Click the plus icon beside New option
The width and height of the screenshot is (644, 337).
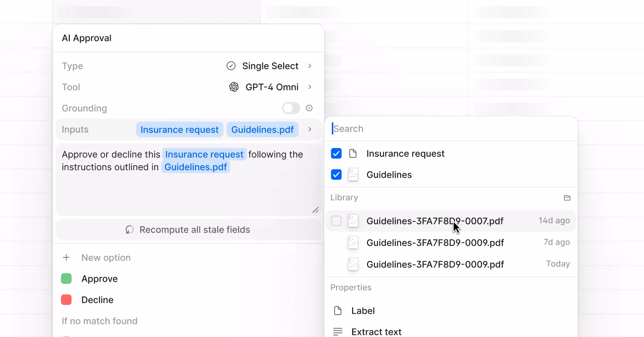pos(66,257)
